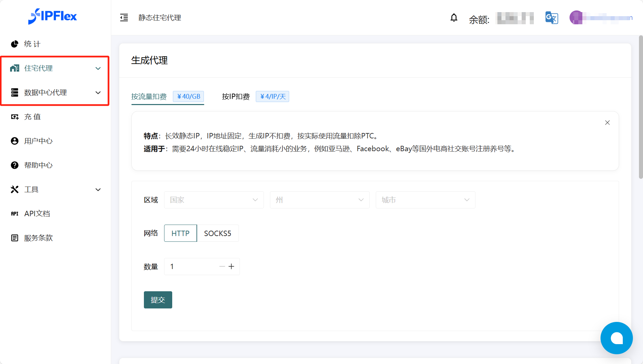This screenshot has width=643, height=364.
Task: Open 统计 statistics page
Action: pyautogui.click(x=32, y=44)
